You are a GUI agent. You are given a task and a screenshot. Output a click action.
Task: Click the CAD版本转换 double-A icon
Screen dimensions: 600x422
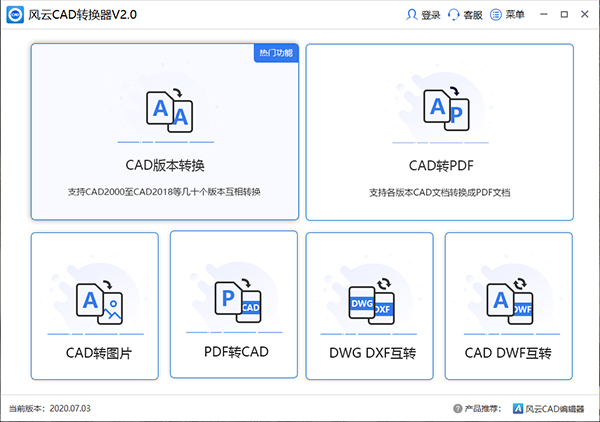tap(166, 110)
